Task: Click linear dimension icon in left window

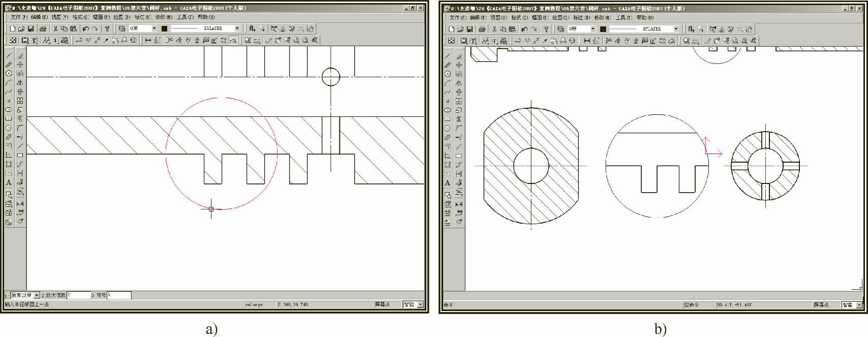Action: pos(148,40)
